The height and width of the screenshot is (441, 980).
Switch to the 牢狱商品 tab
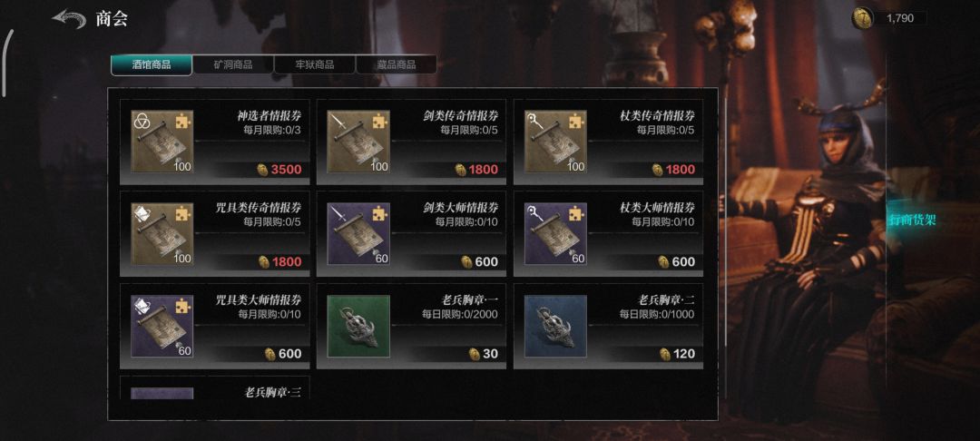(x=314, y=65)
